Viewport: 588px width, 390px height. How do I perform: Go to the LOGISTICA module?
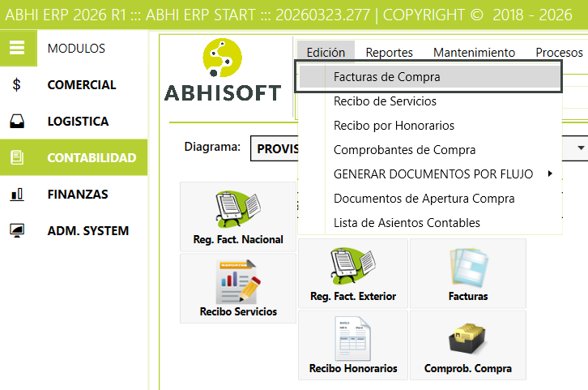pyautogui.click(x=78, y=121)
